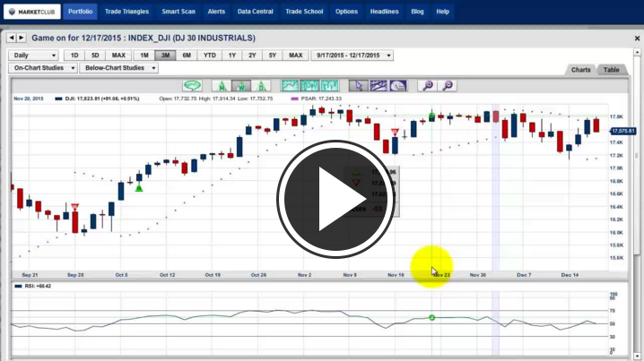Zoom out with the magnifier minus icon

pos(447,86)
